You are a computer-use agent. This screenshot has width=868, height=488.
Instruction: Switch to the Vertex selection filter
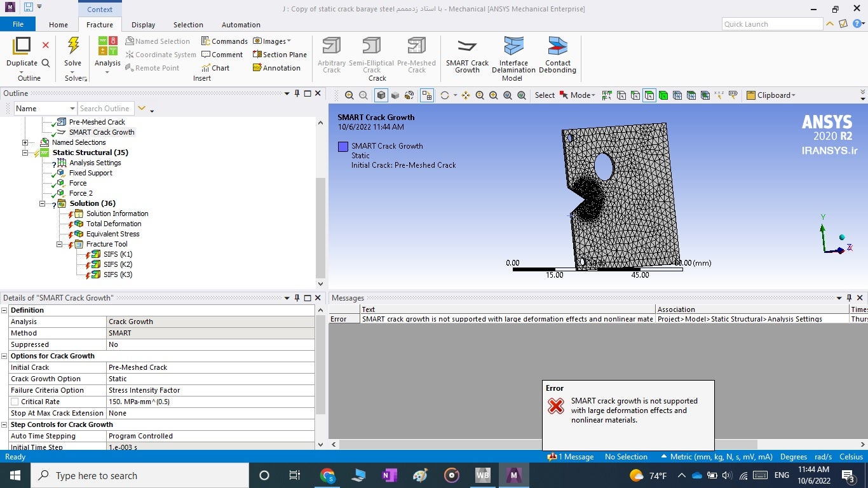621,95
